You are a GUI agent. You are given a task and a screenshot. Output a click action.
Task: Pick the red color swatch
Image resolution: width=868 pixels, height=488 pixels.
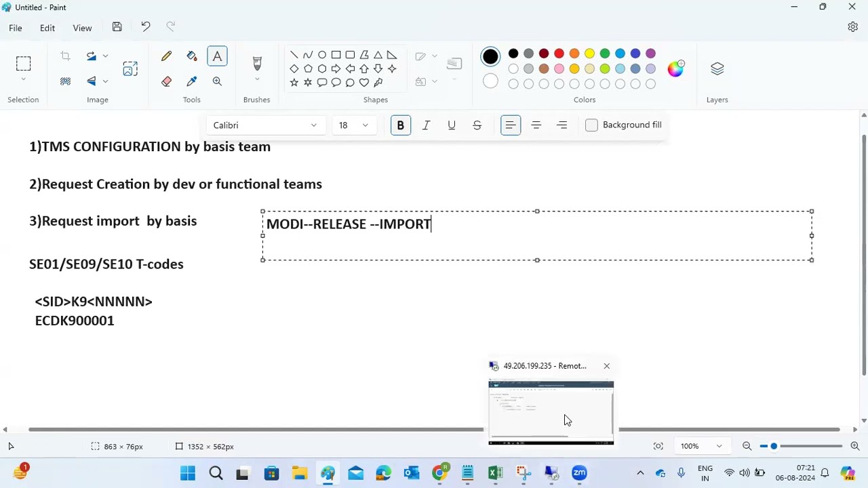click(x=559, y=54)
